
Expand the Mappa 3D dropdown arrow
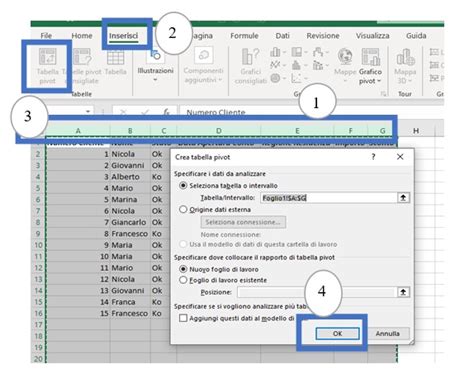coord(410,81)
